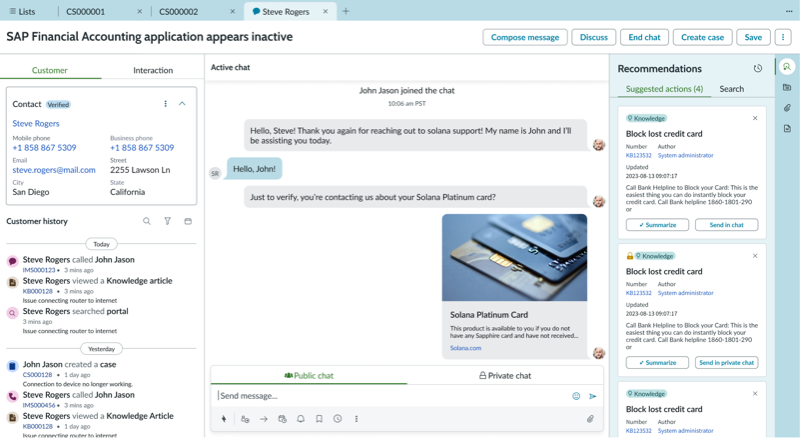
Task: Call the business phone number link
Action: coord(142,148)
